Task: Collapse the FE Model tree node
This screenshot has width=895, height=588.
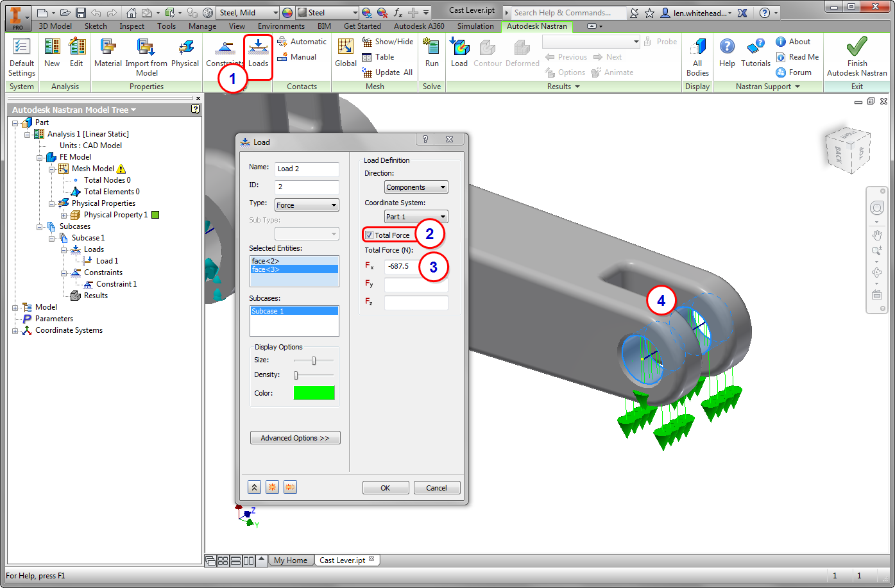Action: [x=40, y=157]
